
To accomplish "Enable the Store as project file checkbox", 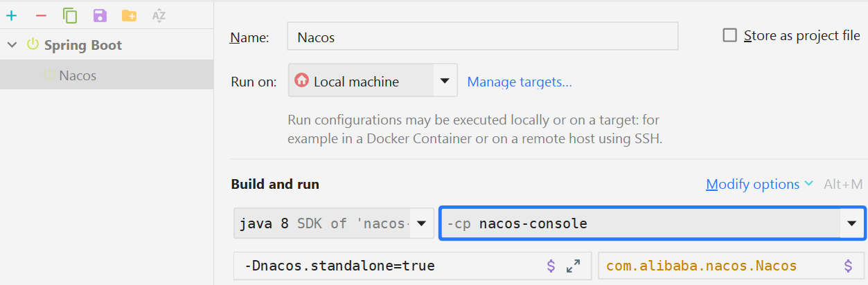I will tap(729, 36).
